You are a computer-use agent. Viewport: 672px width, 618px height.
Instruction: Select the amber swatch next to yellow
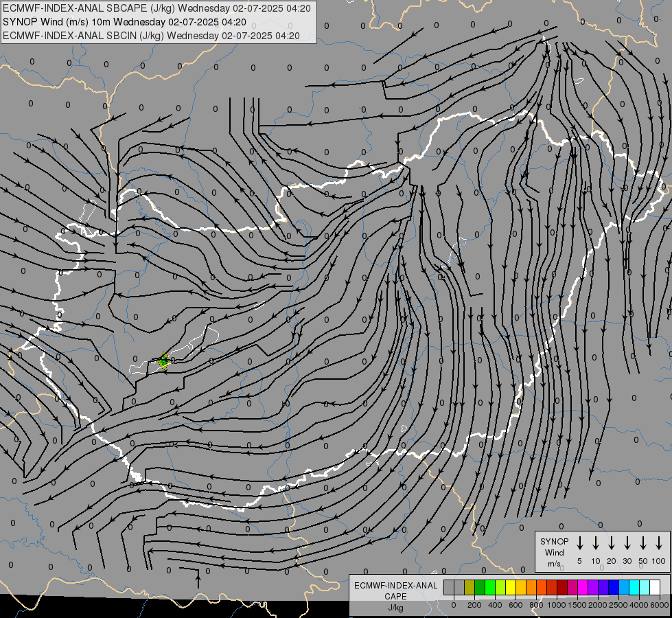point(521,588)
